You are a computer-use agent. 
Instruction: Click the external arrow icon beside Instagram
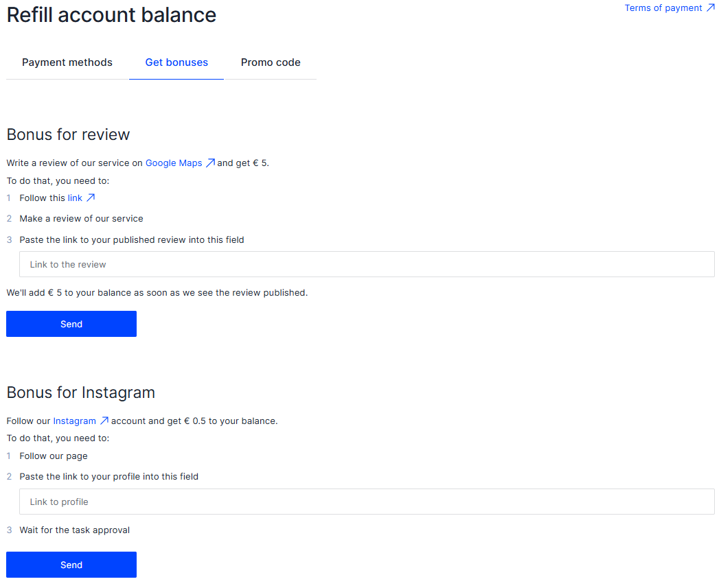pos(104,421)
